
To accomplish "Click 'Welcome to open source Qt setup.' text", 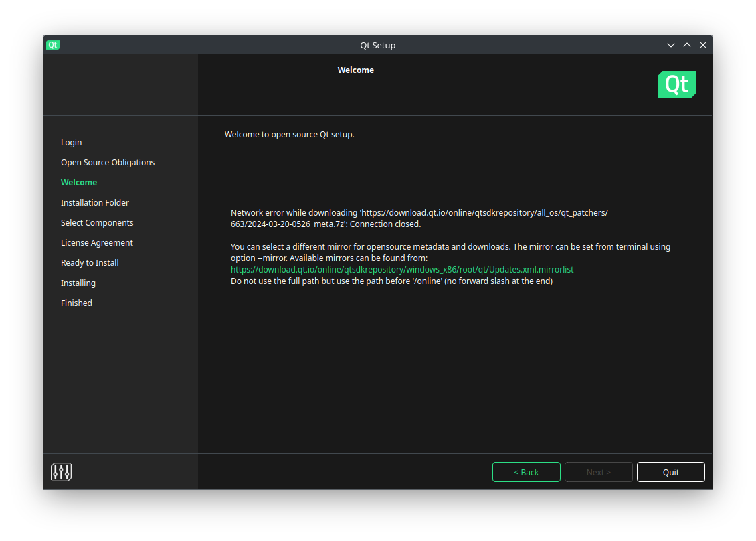I will tap(289, 134).
